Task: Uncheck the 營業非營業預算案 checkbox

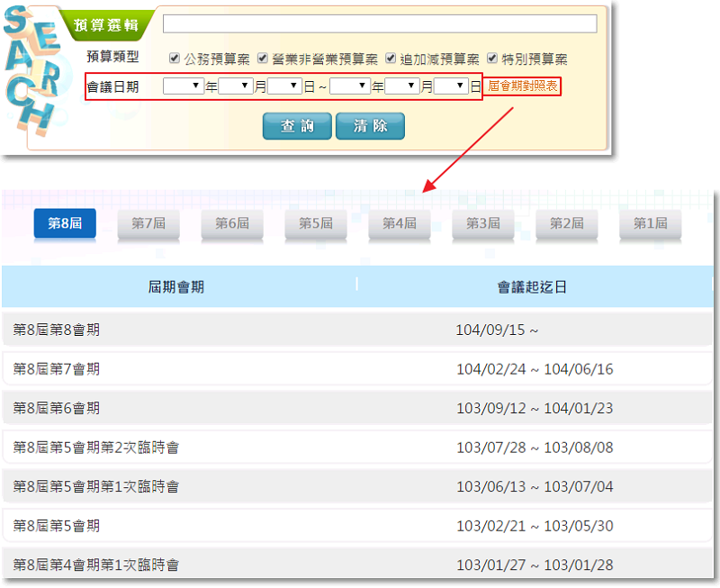Action: (x=263, y=59)
